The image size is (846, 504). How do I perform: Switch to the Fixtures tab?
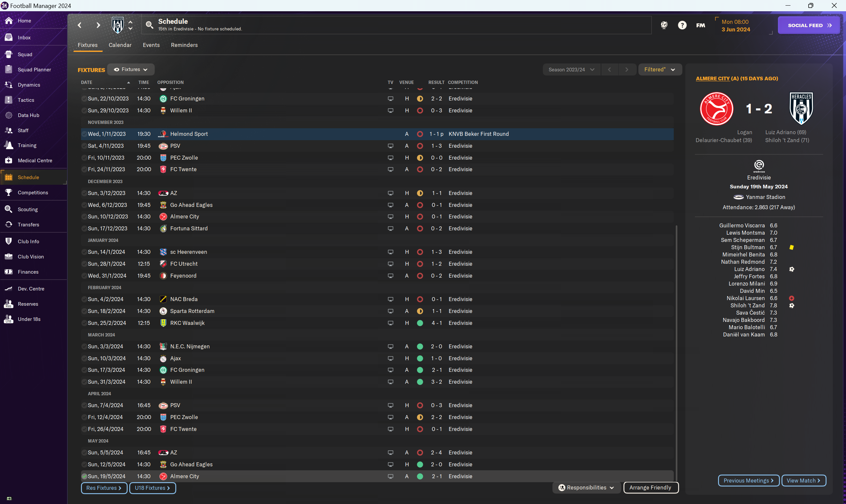88,45
